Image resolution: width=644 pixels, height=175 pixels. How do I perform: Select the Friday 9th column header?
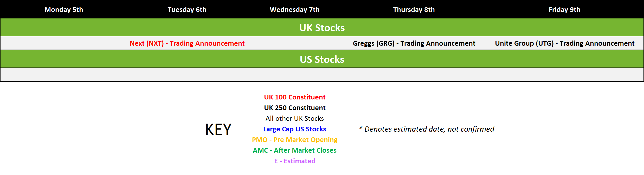[x=564, y=10]
